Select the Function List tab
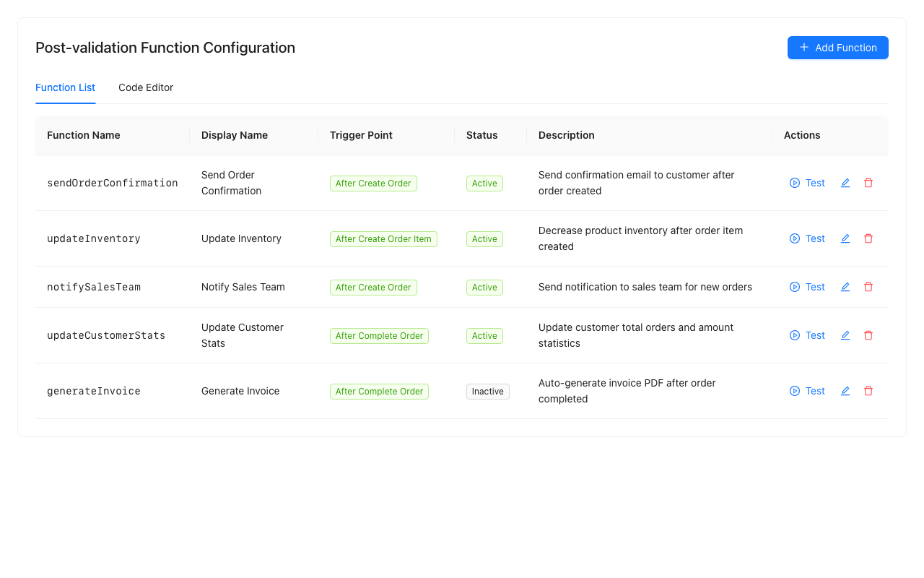The width and height of the screenshot is (924, 578). 65,87
